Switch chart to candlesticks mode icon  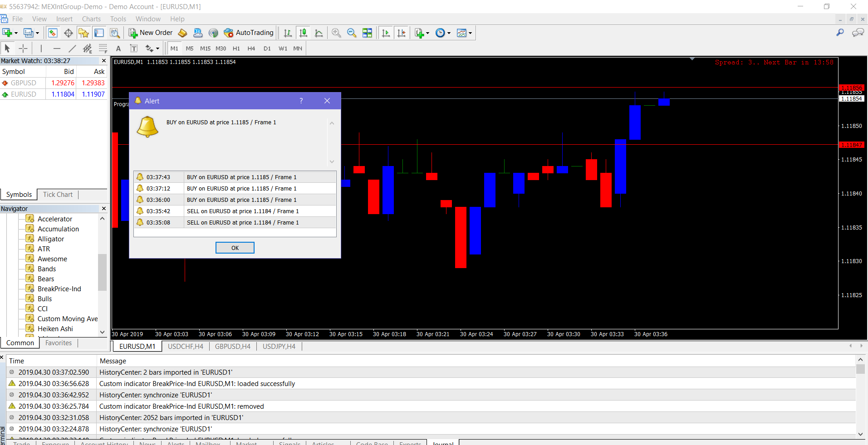tap(304, 33)
